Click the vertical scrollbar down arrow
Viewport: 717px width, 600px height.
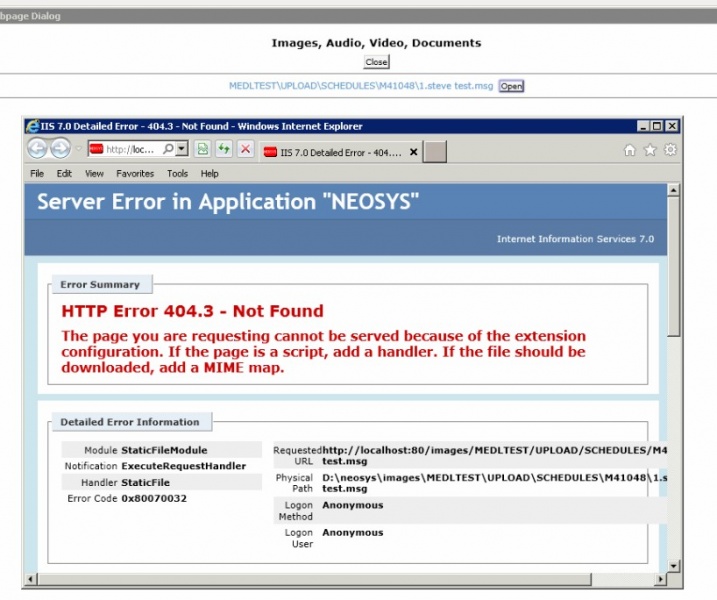pyautogui.click(x=673, y=566)
